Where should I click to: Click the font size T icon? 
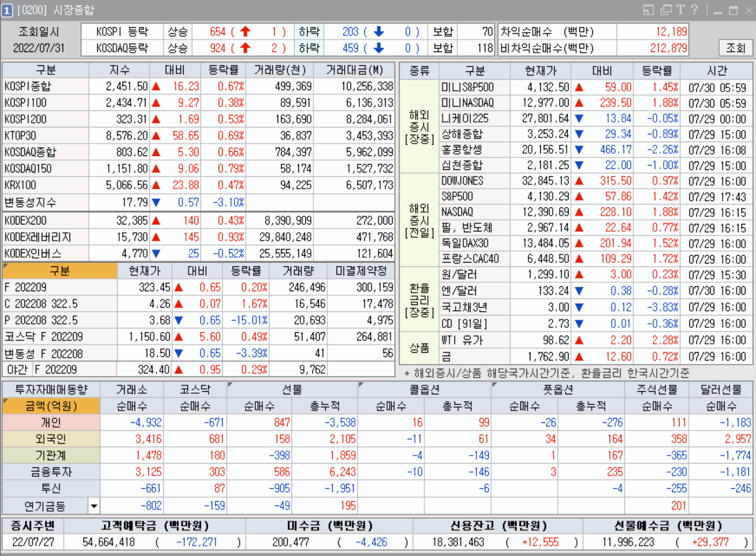tap(680, 10)
